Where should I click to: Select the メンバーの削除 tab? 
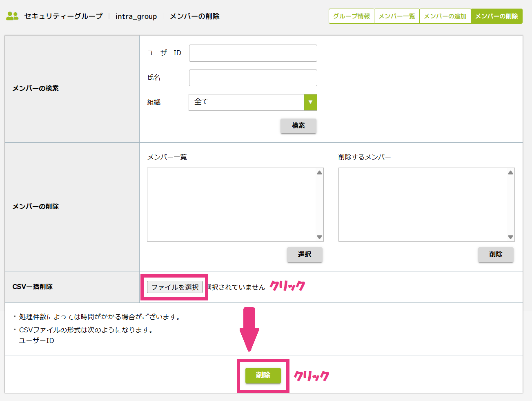[496, 16]
